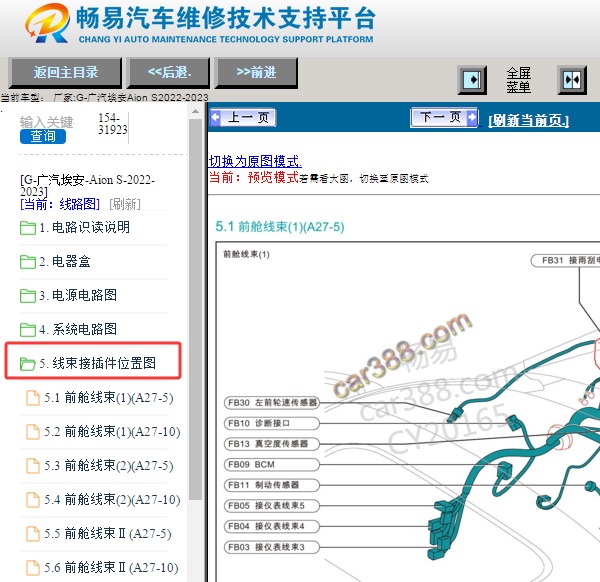Click document icon beside 5.4 entry

(x=33, y=500)
